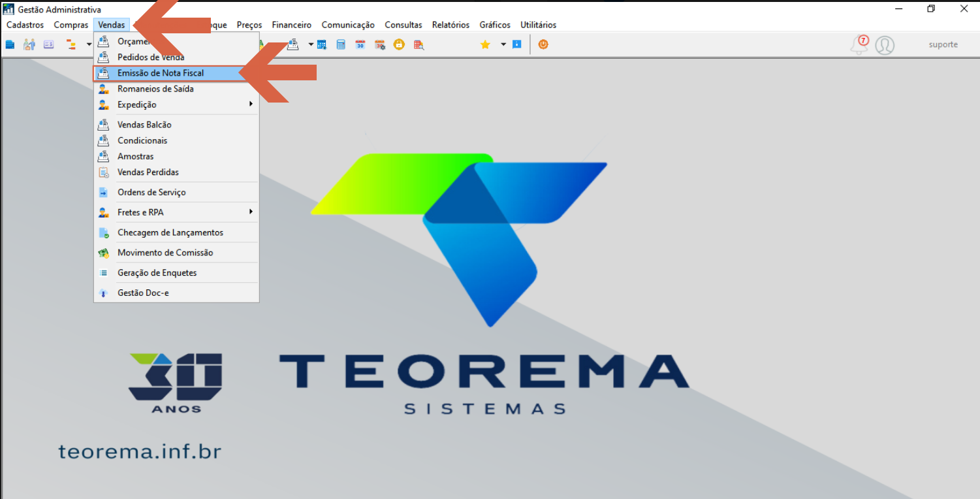This screenshot has height=499, width=980.
Task: Click the cash register toolbar icon
Action: pos(293,44)
